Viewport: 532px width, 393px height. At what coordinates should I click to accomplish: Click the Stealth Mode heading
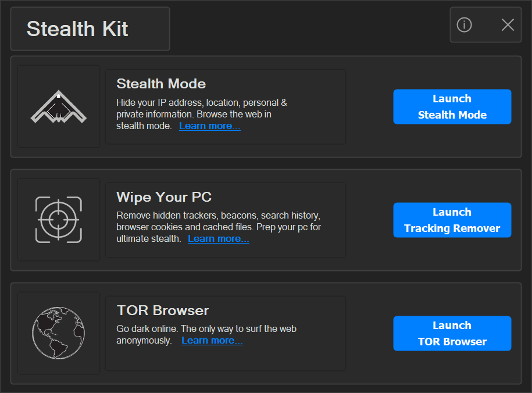[161, 84]
